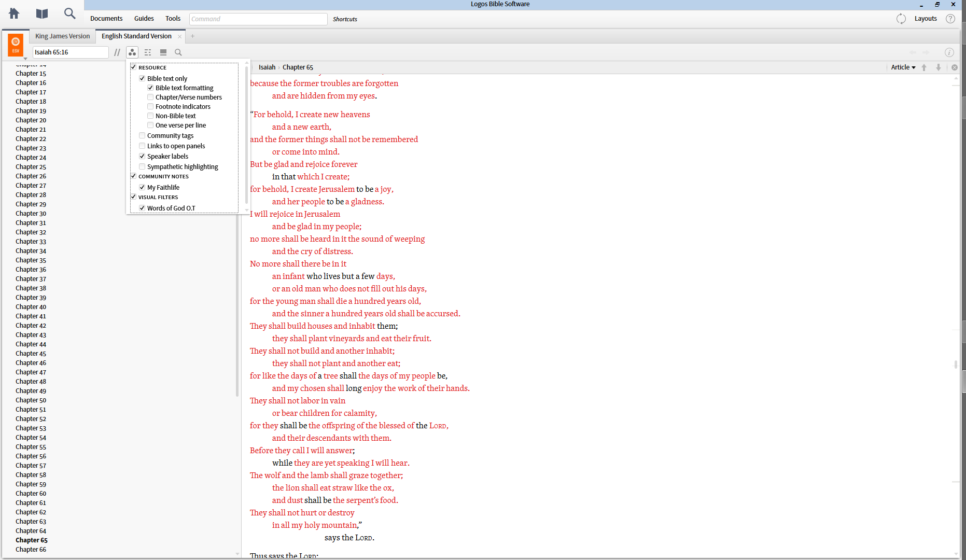Uncheck My Faithlife notes
This screenshot has width=966, height=560.
pyautogui.click(x=142, y=187)
